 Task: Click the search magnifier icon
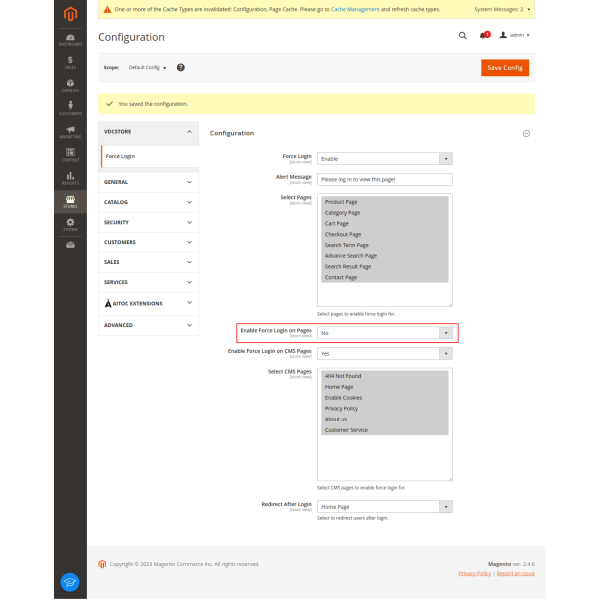tap(462, 35)
